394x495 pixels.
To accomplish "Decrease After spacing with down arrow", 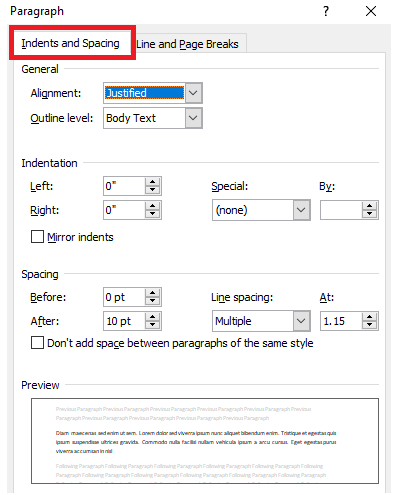I will (153, 325).
